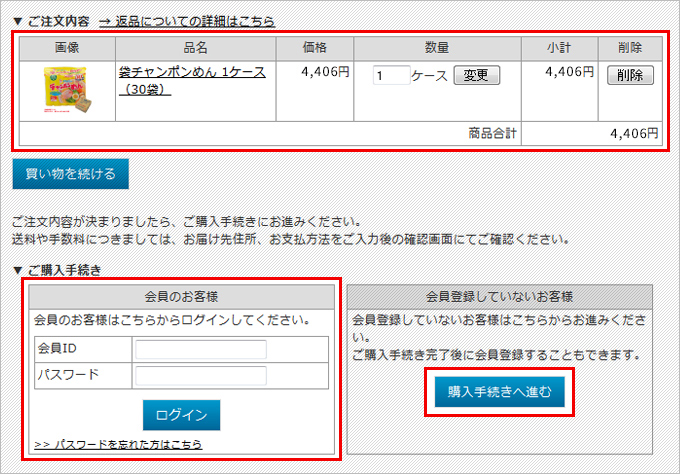
Task: Focus the パスワード input field
Action: tap(201, 376)
